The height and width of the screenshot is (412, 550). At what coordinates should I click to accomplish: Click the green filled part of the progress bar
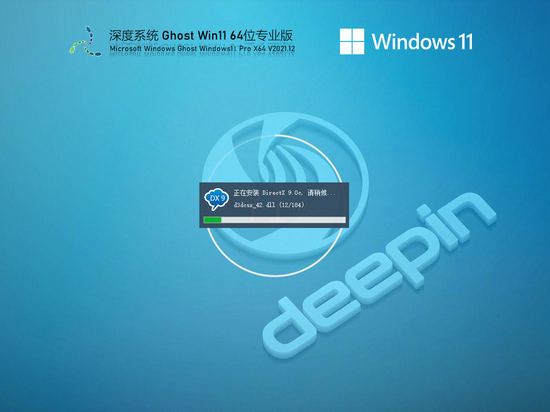213,220
